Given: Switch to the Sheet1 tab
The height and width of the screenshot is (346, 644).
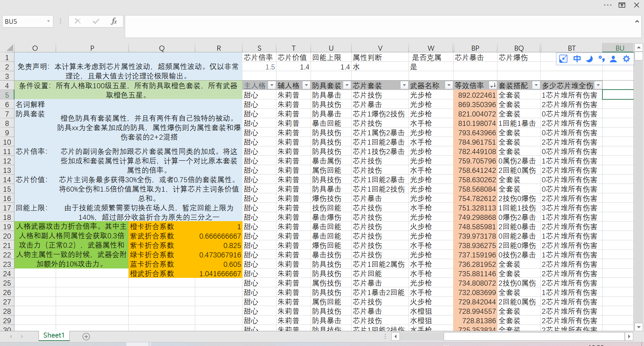Looking at the screenshot, I should (54, 335).
